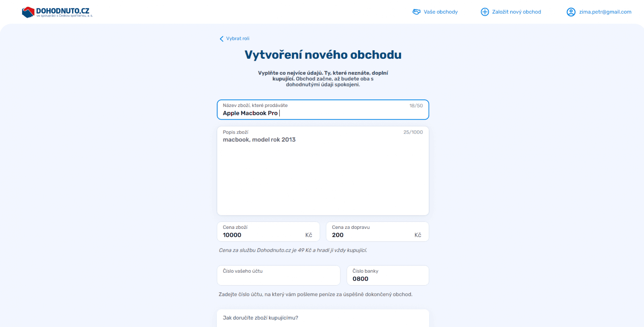Edit the Cena zboží field
Image resolution: width=644 pixels, height=327 pixels.
coord(268,232)
